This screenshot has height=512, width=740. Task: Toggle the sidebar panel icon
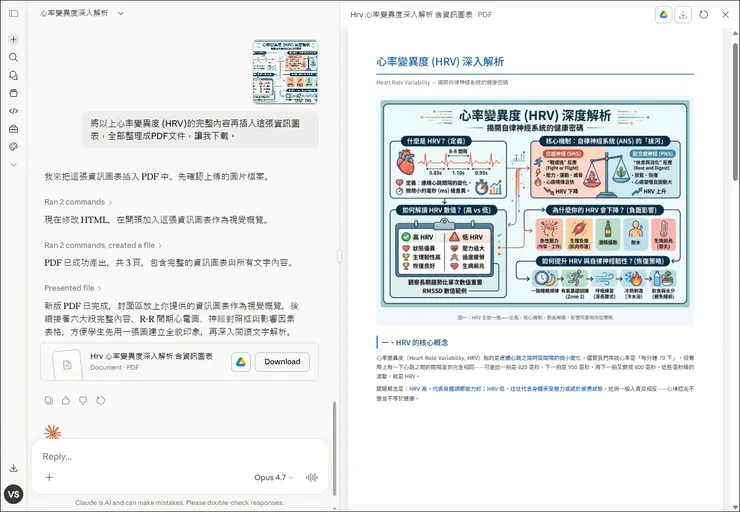[13, 13]
